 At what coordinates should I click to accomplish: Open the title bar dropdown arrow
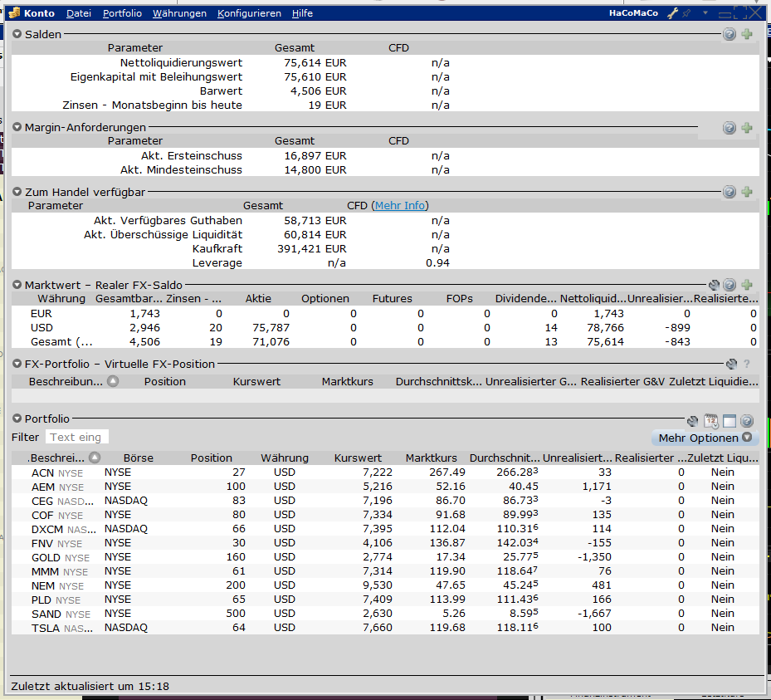click(x=705, y=13)
